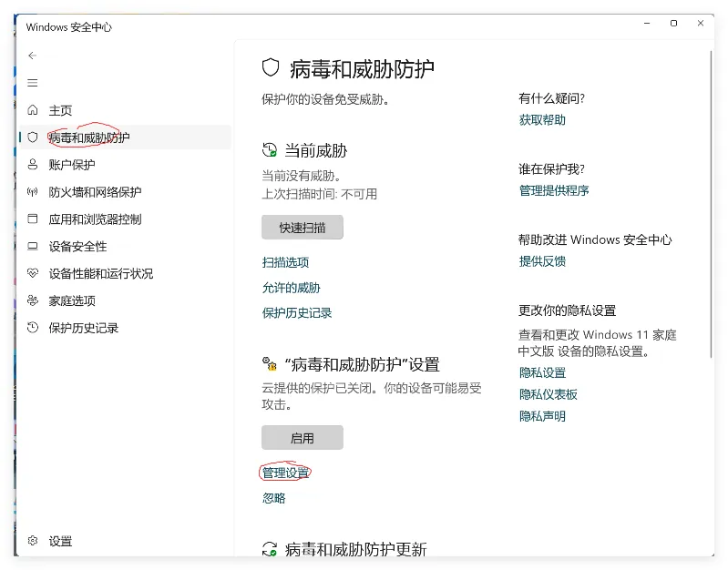Screen dimensions: 728x570
Task: Click the window icon for 应用和浏览器控制
Action: pos(33,219)
